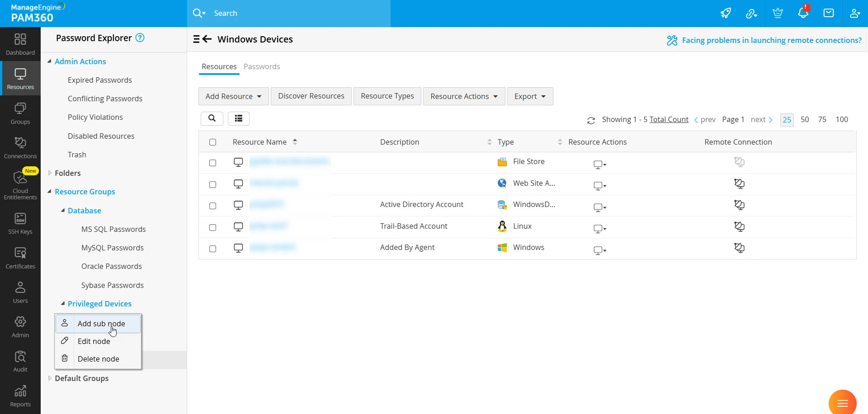Expand the Folders tree node
The height and width of the screenshot is (414, 868).
click(x=50, y=173)
